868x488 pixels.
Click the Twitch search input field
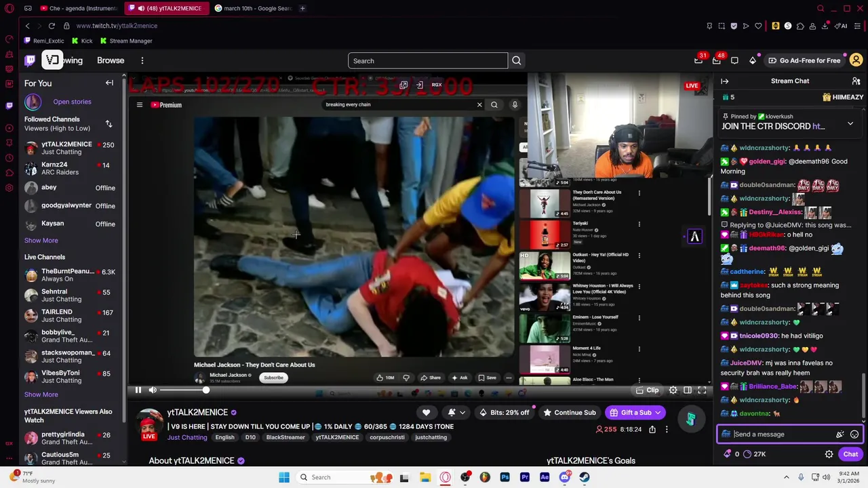[428, 61]
